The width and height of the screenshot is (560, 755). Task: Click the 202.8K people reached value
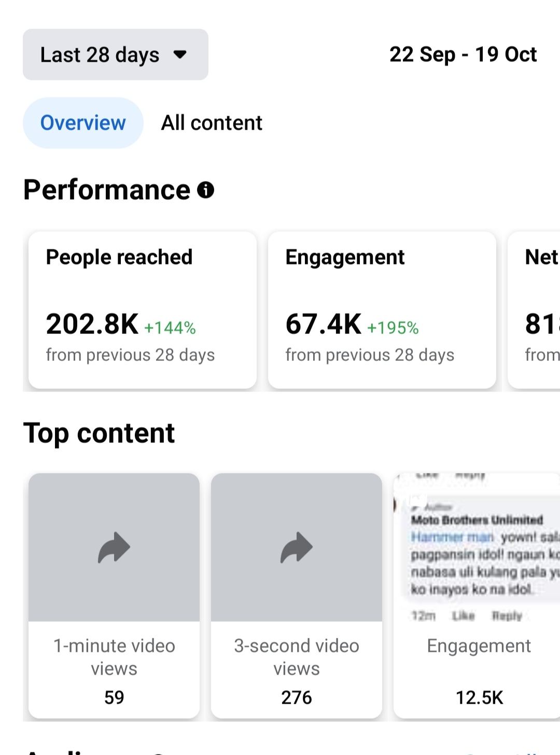coord(92,324)
